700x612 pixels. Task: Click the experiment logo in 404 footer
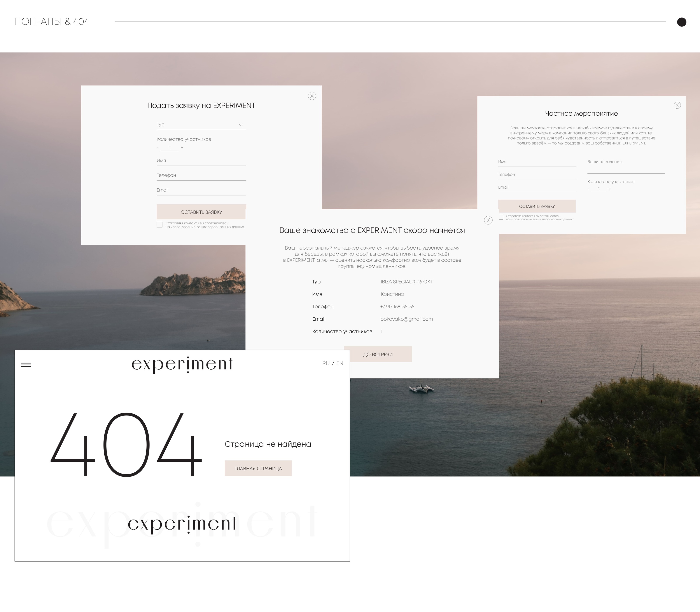click(182, 524)
